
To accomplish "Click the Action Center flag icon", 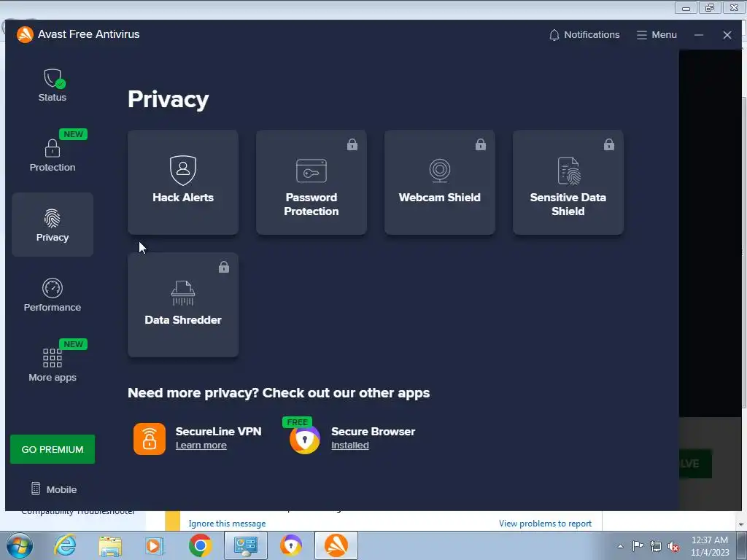I will pos(638,545).
